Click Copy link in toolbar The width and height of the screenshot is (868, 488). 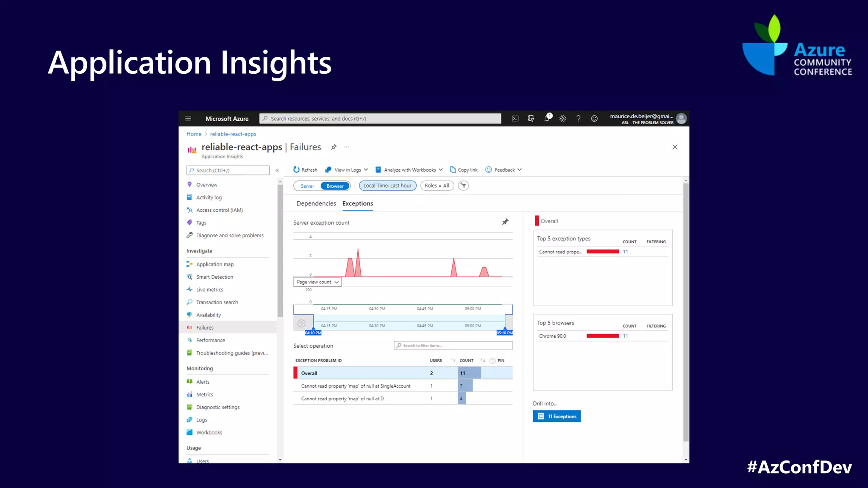464,170
